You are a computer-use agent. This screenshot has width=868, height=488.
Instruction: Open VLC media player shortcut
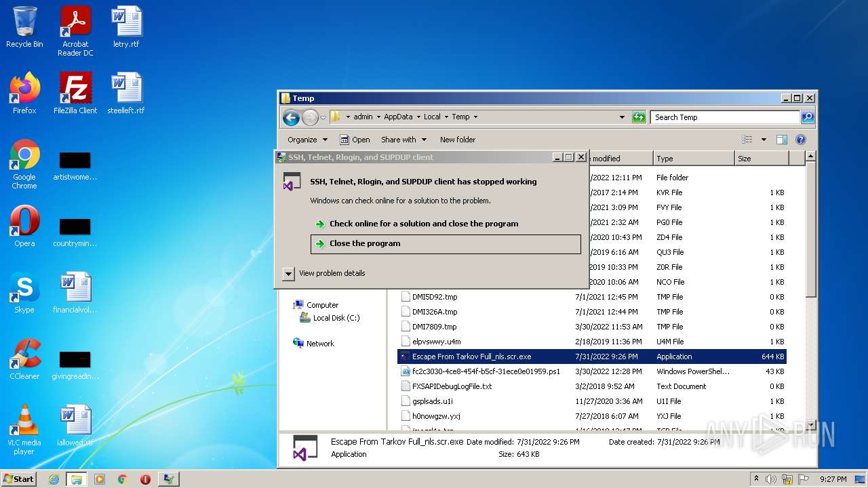point(24,430)
